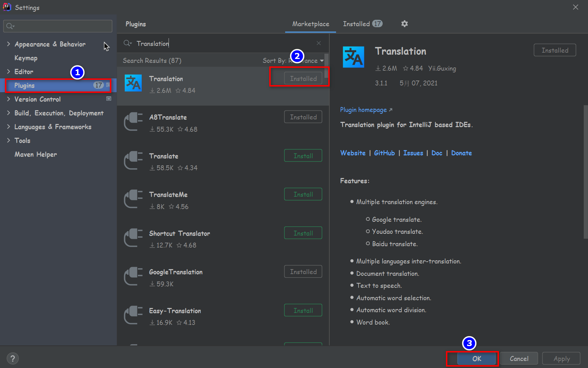Click the settings search field
This screenshot has height=368, width=588.
[x=58, y=26]
